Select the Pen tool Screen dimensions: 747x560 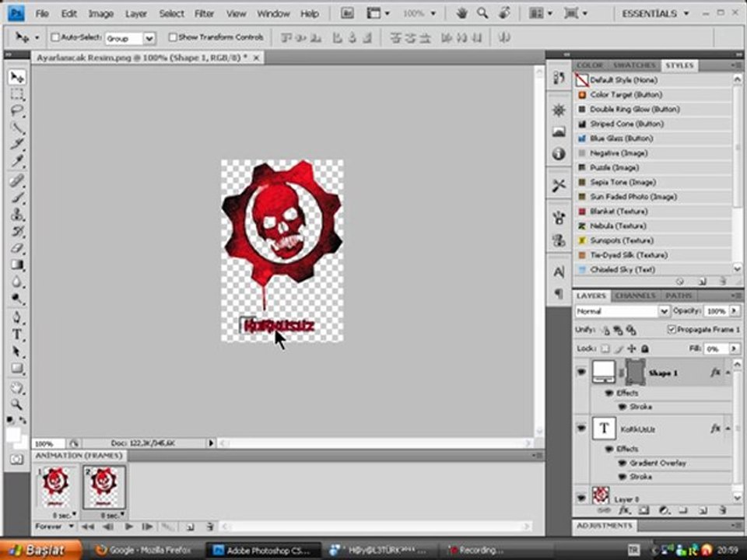[17, 317]
